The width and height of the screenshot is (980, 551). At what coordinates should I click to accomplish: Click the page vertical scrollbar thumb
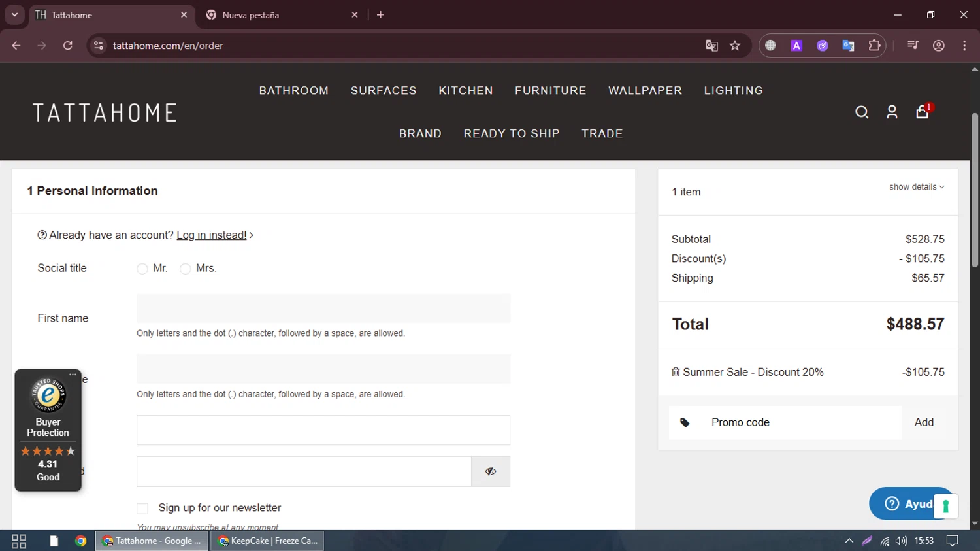[x=975, y=190]
